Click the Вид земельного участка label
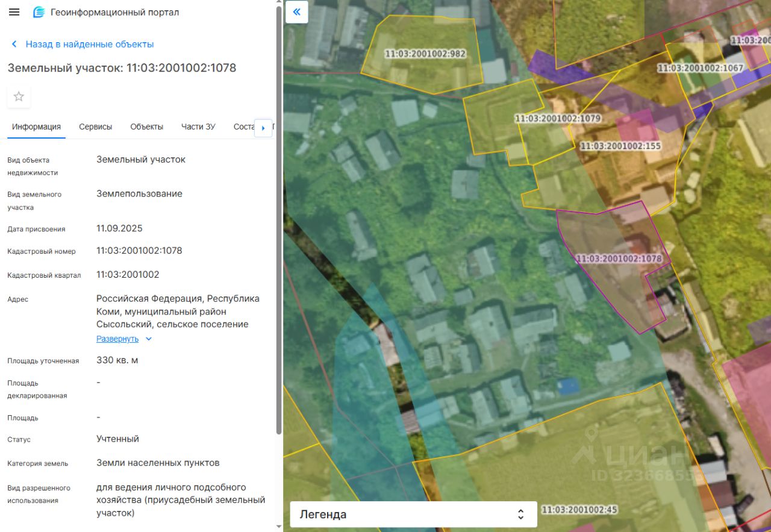 [x=34, y=201]
